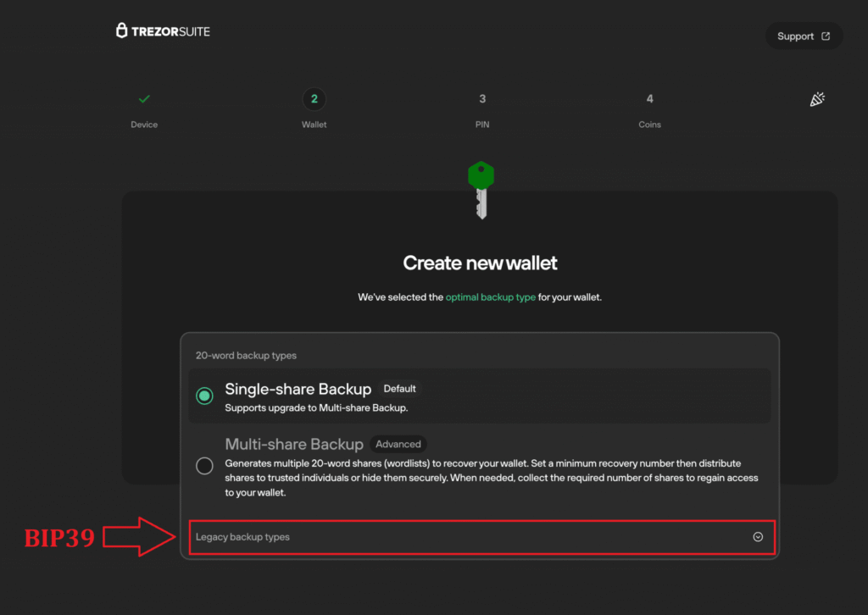Click the external link icon beside Support

tap(826, 36)
